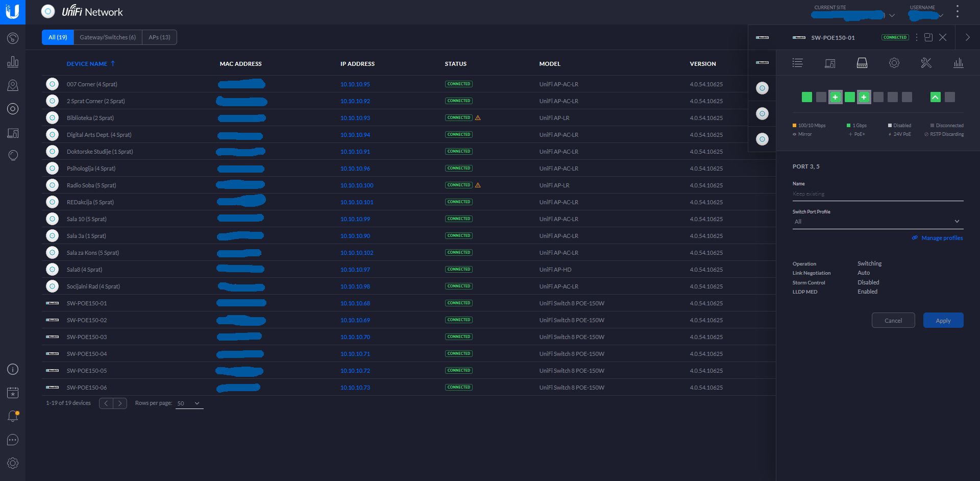980x481 pixels.
Task: Open top-right three-dot menu beside Username
Action: click(x=957, y=12)
